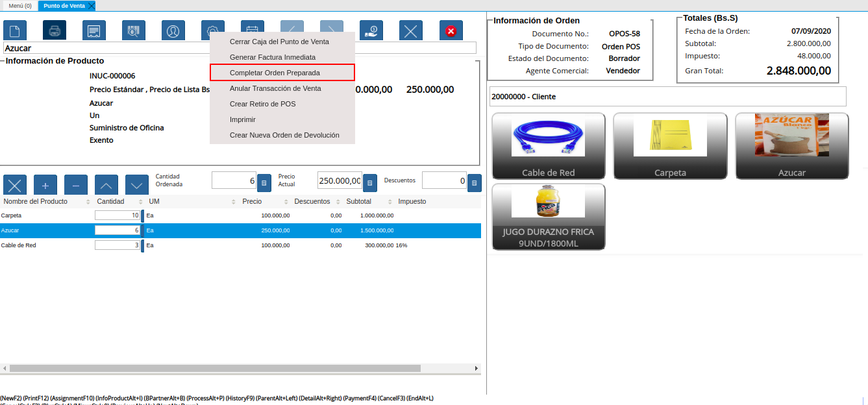Click the '20000000 - Cliente' customer field
This screenshot has width=868, height=405.
(669, 96)
